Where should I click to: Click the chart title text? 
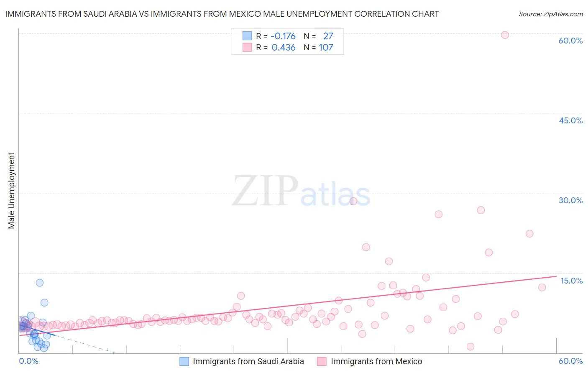point(222,14)
